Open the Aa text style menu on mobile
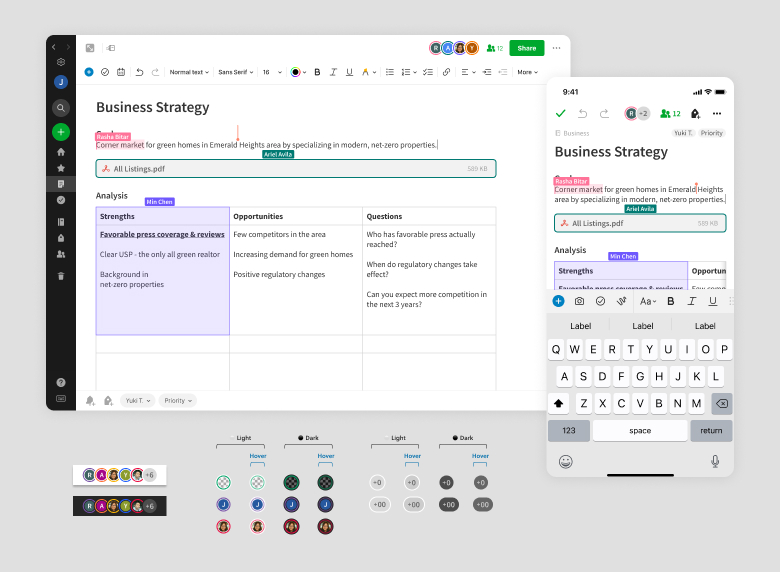780x572 pixels. pos(648,301)
